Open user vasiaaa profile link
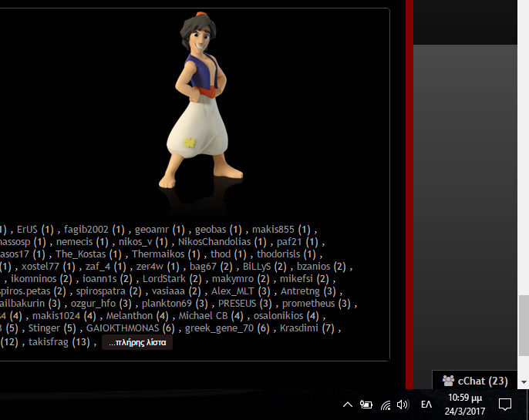The width and height of the screenshot is (529, 420). coord(168,291)
